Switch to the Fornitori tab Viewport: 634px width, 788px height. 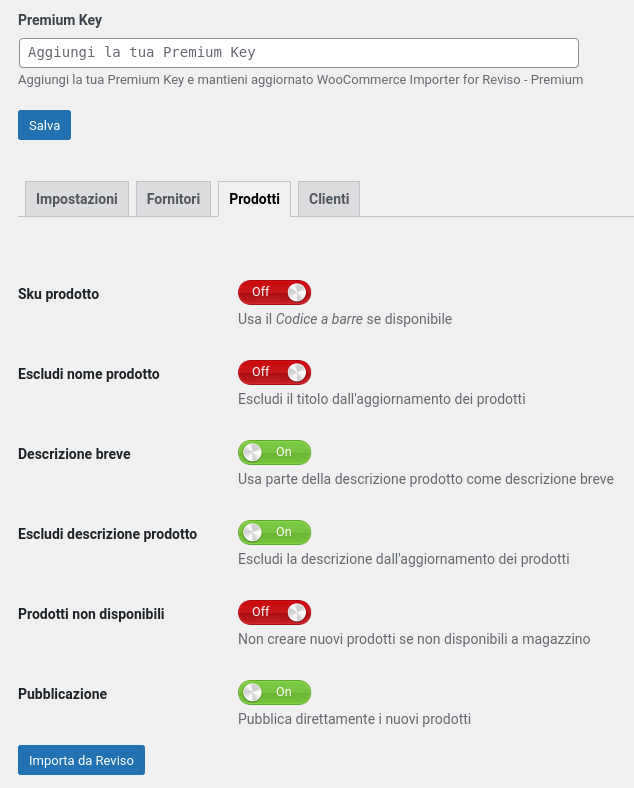pyautogui.click(x=173, y=199)
